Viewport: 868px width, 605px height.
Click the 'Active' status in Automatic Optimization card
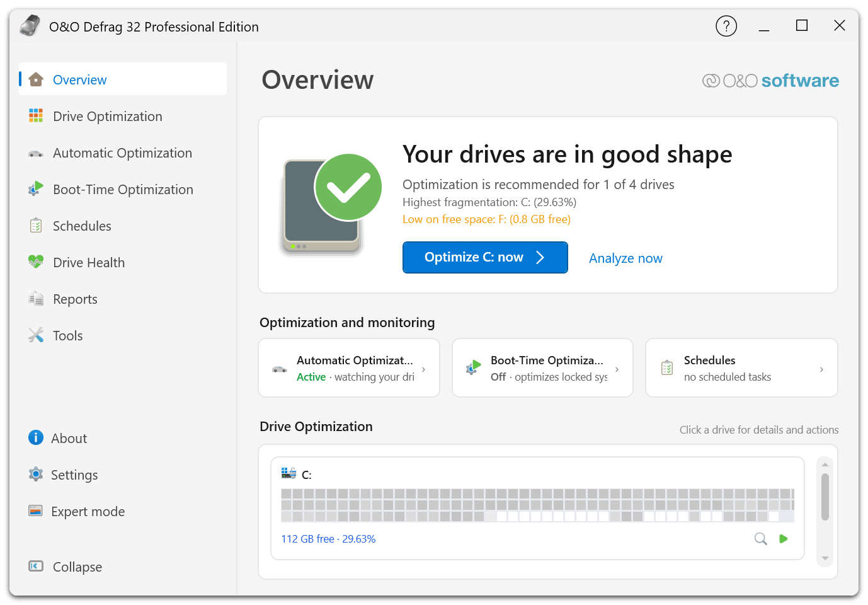(x=311, y=377)
